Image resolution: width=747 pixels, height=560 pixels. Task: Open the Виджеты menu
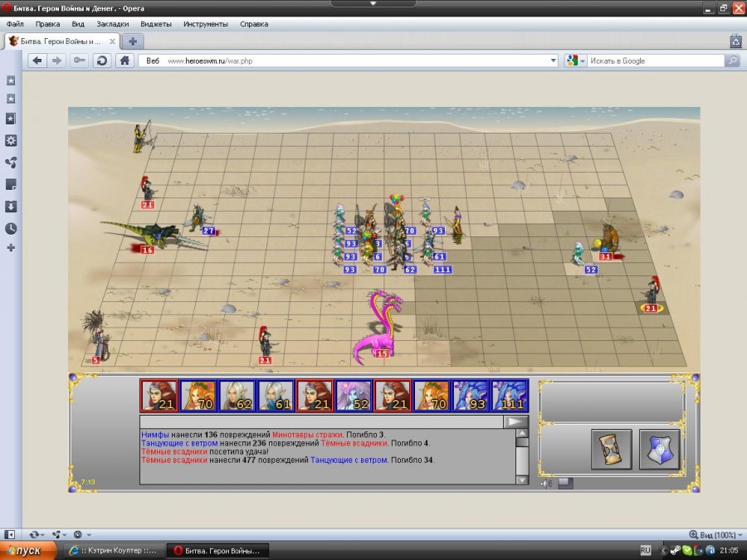click(156, 24)
